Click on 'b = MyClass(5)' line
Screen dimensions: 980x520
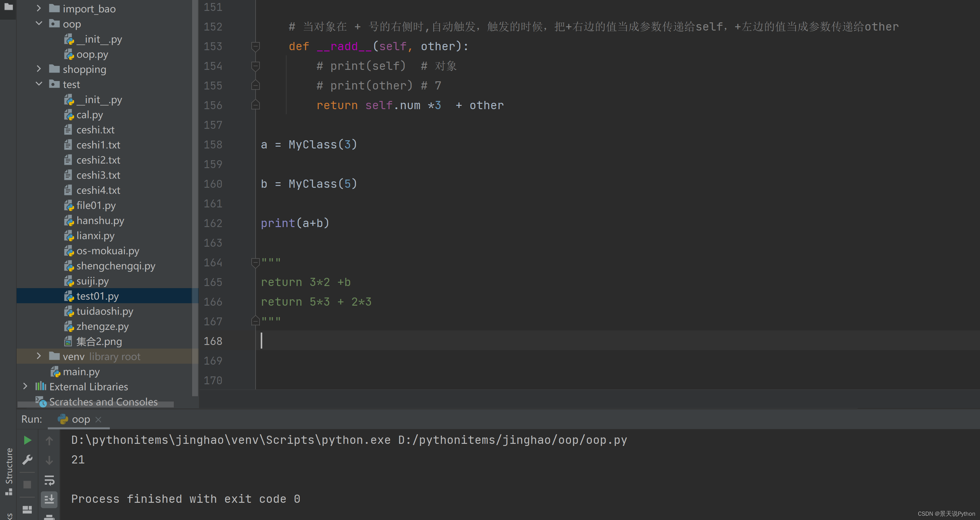click(309, 184)
